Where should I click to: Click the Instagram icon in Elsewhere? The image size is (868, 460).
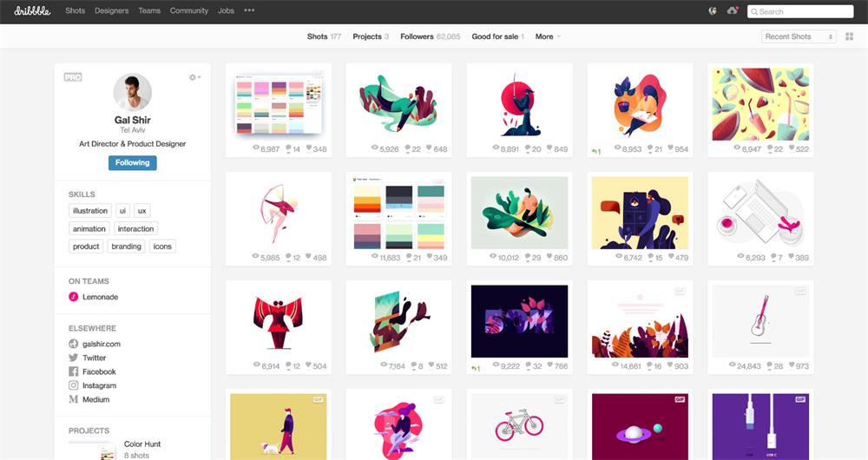coord(73,385)
